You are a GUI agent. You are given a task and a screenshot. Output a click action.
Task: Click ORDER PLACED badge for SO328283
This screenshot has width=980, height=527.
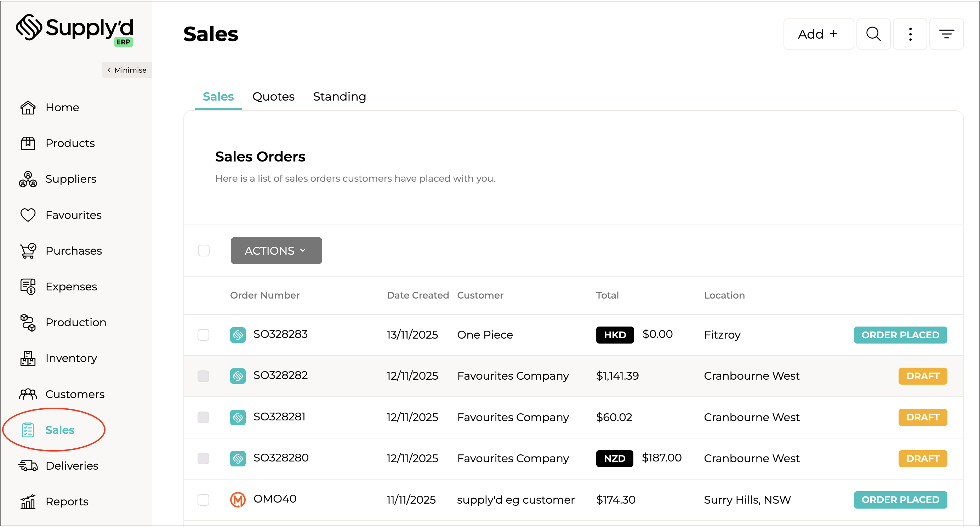(x=900, y=335)
